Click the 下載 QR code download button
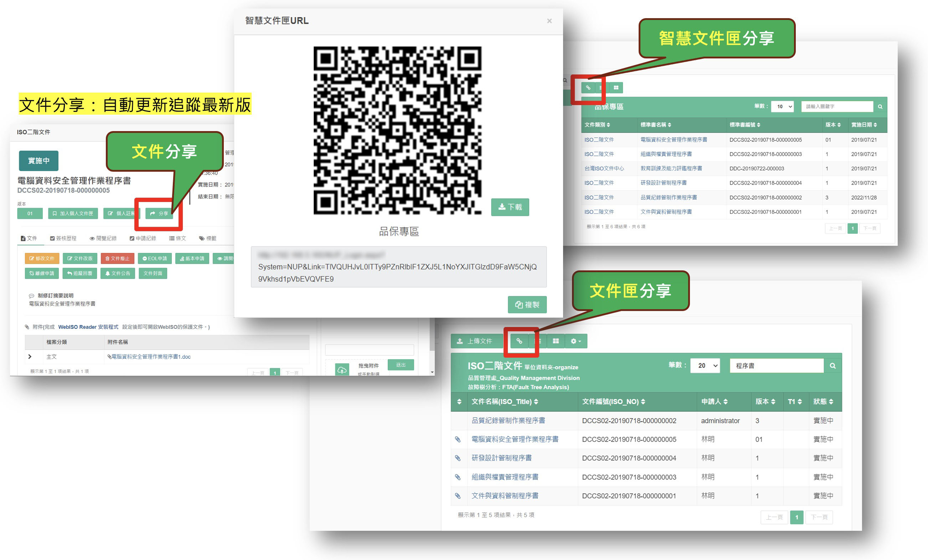 [510, 207]
